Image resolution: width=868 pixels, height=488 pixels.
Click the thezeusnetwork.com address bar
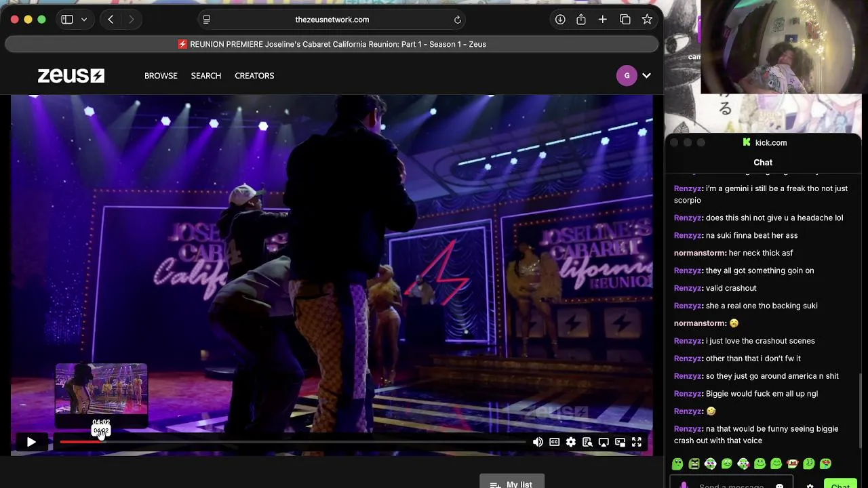coord(332,20)
